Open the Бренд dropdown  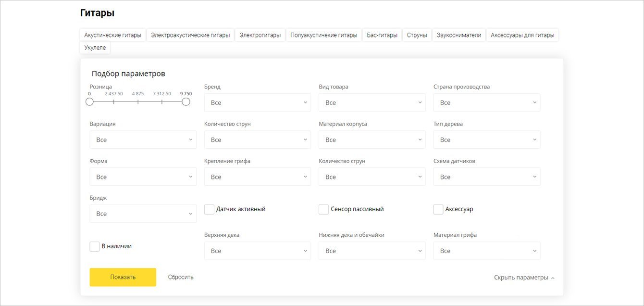tap(257, 102)
